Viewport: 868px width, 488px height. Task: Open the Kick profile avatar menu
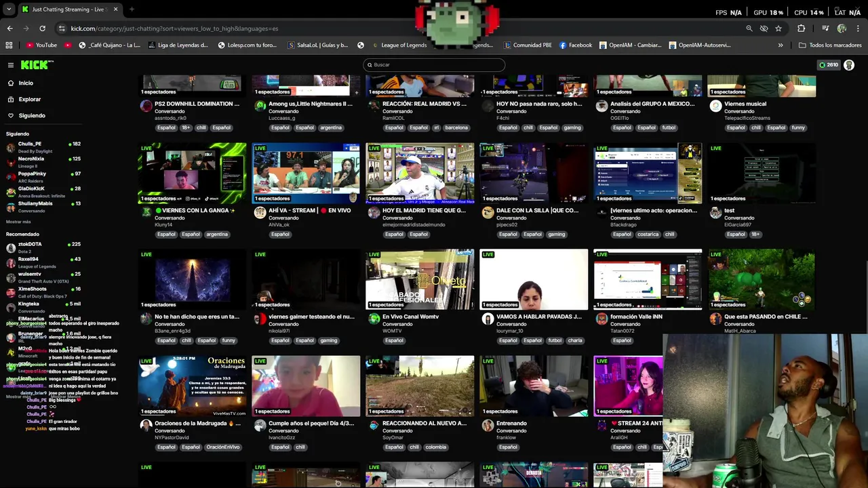pos(849,65)
